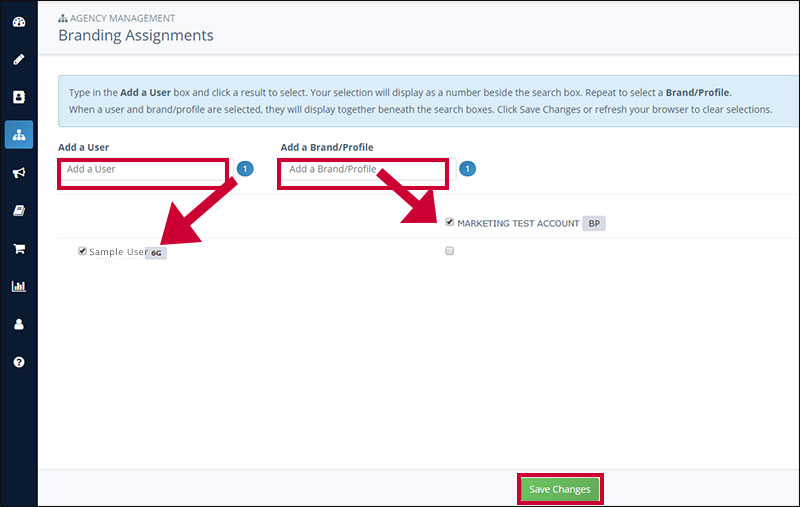The image size is (800, 507).
Task: Click the Branding Assignments page heading
Action: pyautogui.click(x=136, y=35)
